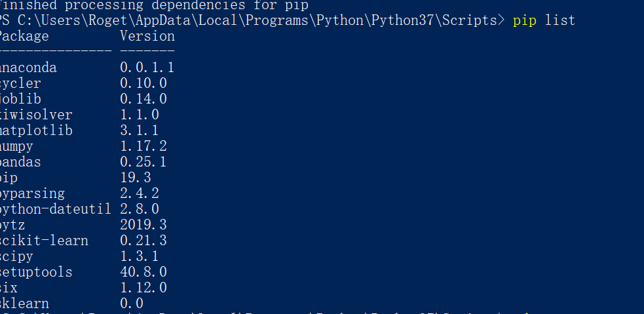
Task: Click the pytz version 2019.3
Action: click(143, 225)
